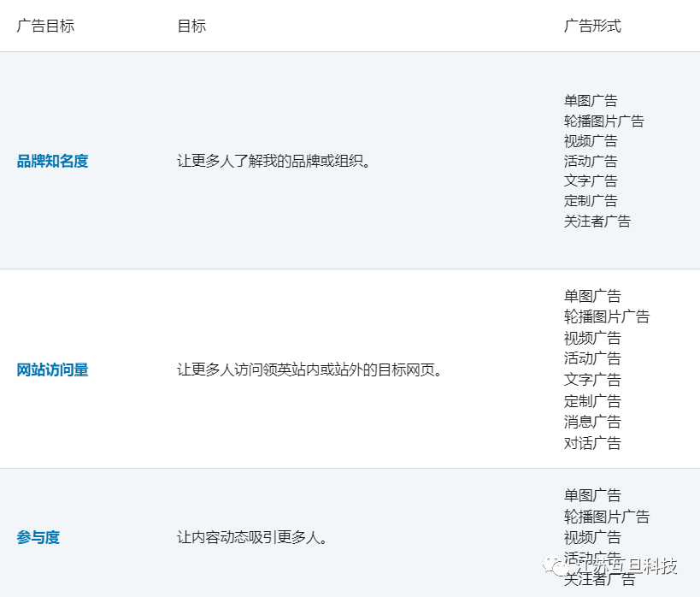
Task: Open the 网站访问量 objective link
Action: (52, 370)
